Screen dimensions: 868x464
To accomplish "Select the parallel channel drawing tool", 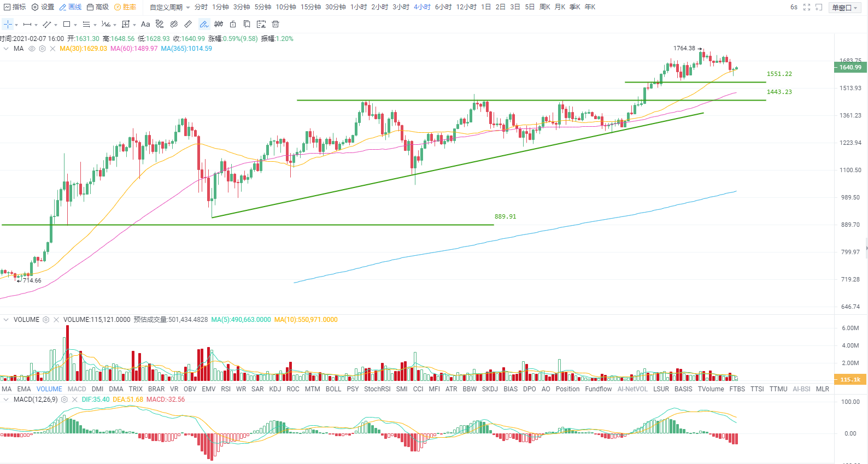I will tap(47, 24).
